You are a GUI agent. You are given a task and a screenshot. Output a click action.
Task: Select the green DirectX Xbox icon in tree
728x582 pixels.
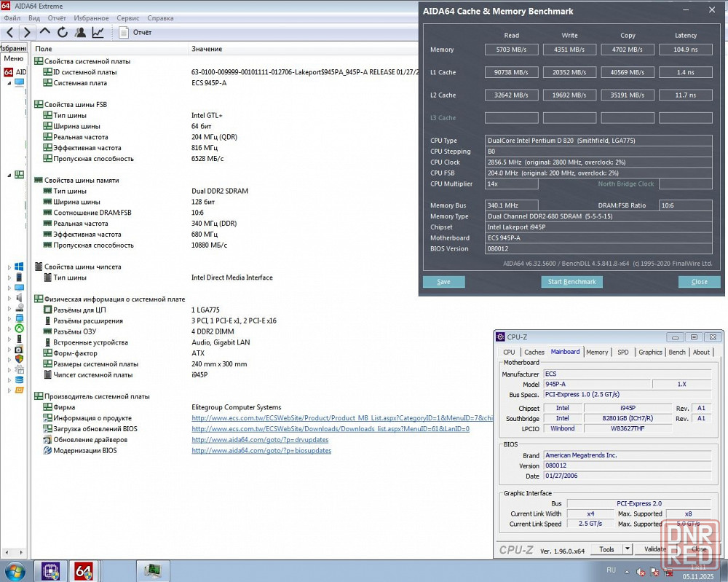[19, 329]
